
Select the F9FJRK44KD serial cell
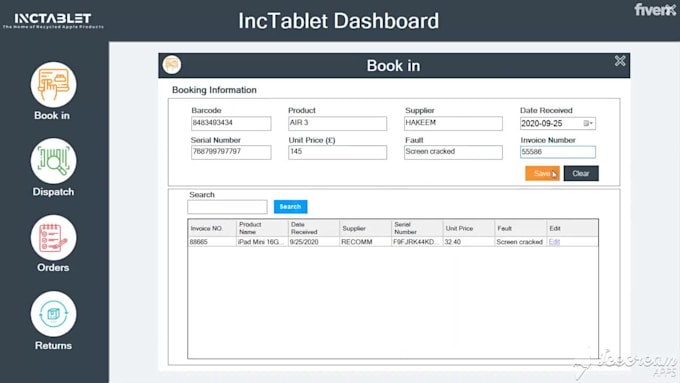pyautogui.click(x=417, y=242)
